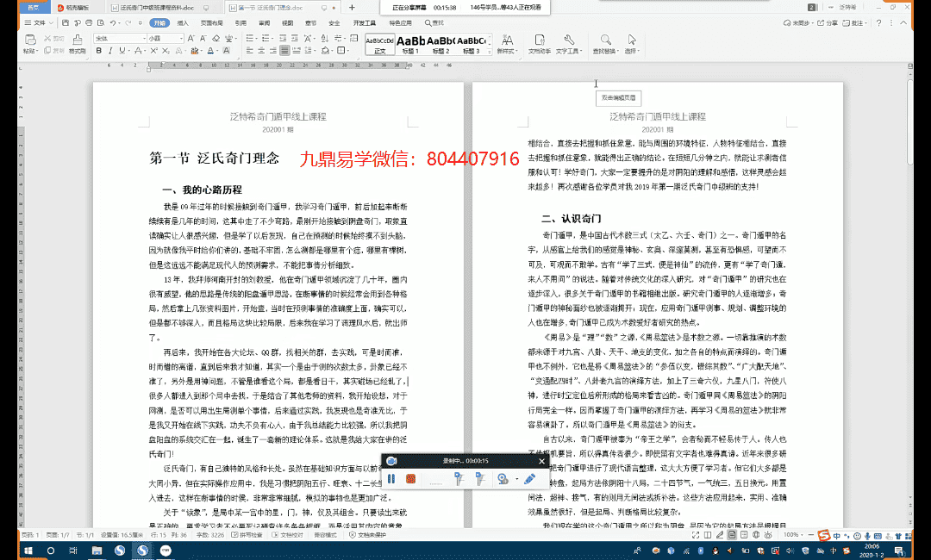This screenshot has height=560, width=931.
Task: Click the Paste icon in the ribbon
Action: pyautogui.click(x=31, y=40)
